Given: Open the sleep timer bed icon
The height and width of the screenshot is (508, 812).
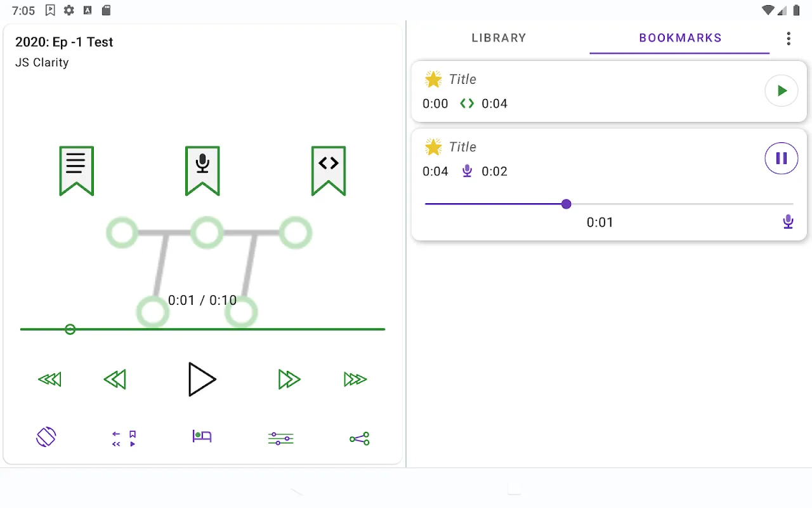Looking at the screenshot, I should (202, 437).
